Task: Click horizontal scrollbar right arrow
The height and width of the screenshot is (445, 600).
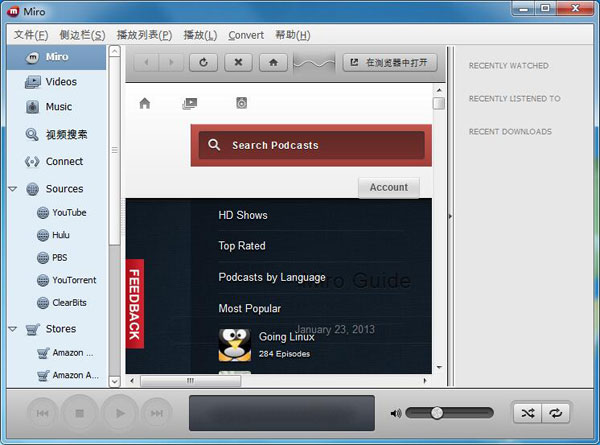Action: point(424,381)
